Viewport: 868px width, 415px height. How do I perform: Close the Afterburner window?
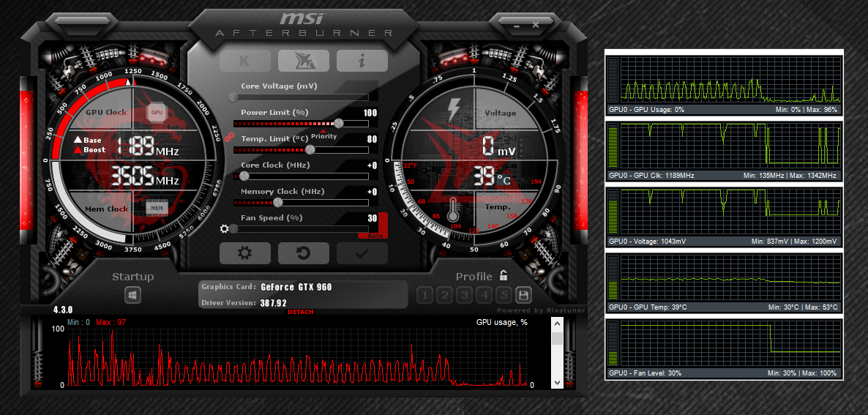pos(535,25)
